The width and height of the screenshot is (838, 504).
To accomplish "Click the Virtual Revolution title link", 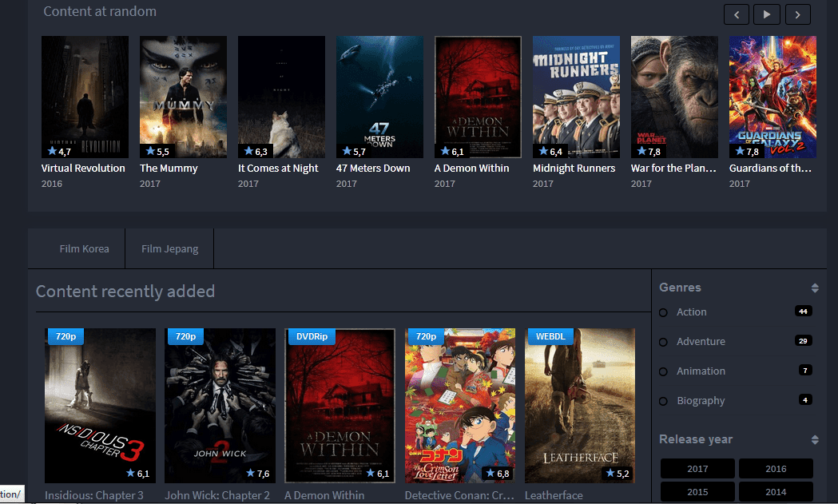I will [83, 168].
